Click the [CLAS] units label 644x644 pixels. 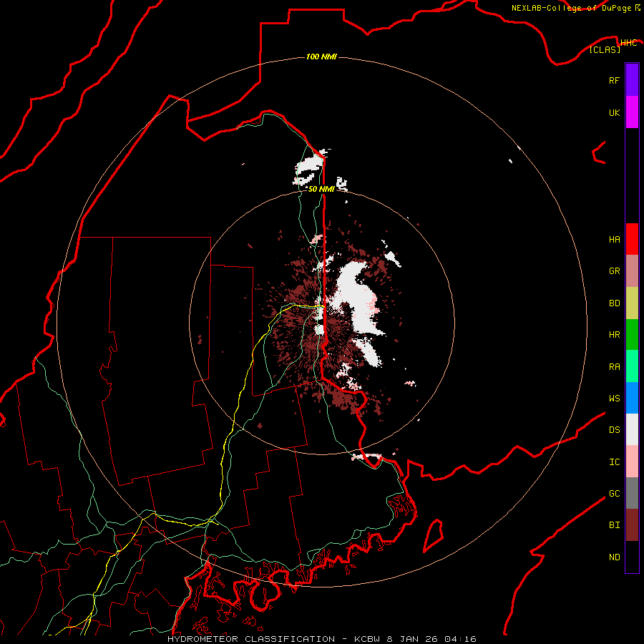tap(605, 49)
